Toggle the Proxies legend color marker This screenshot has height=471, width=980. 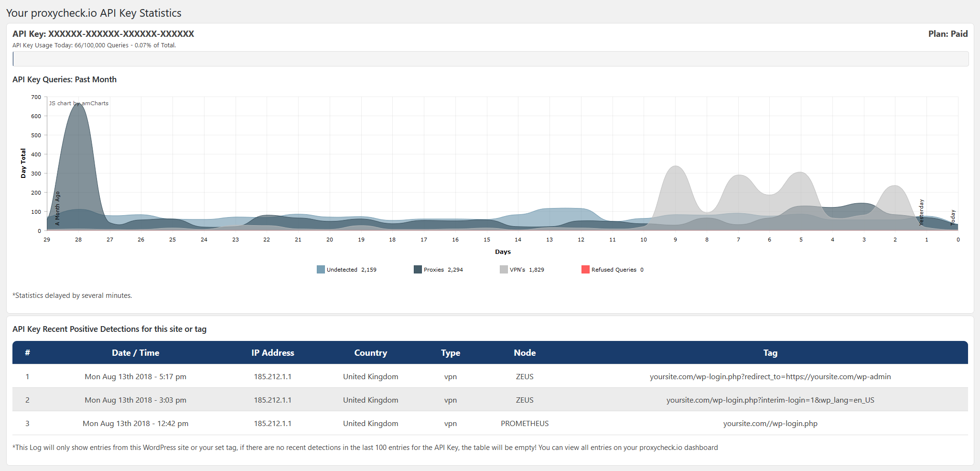pyautogui.click(x=418, y=270)
